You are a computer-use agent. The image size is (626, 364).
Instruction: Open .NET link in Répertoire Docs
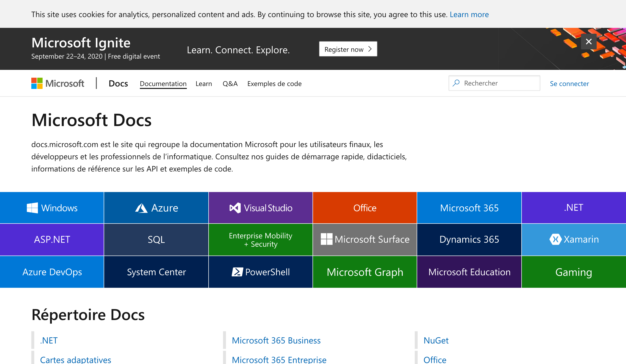(49, 341)
